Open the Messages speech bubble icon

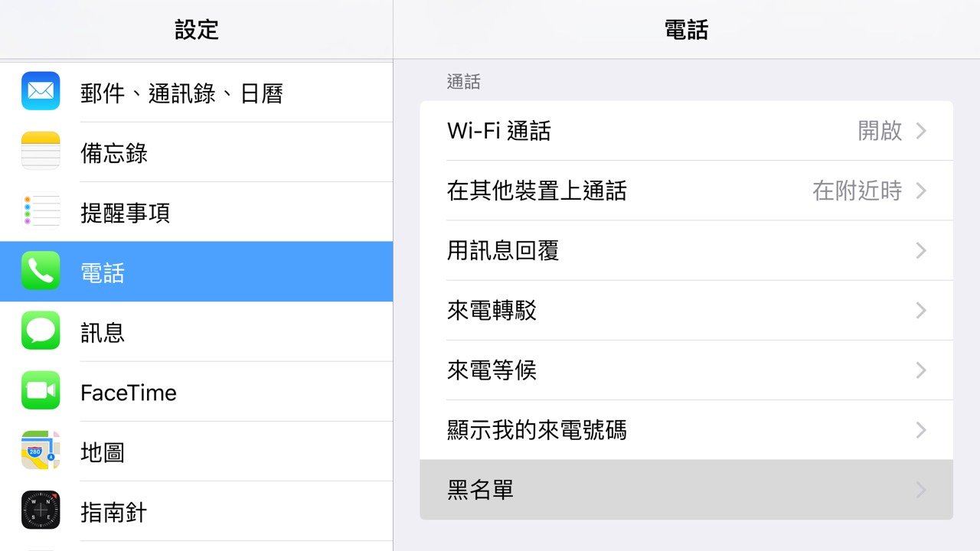click(x=41, y=331)
